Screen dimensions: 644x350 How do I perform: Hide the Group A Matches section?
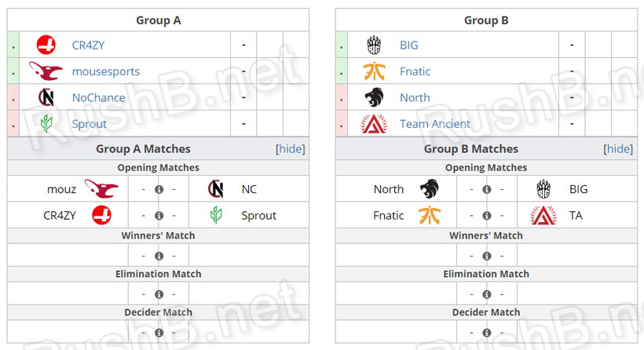click(x=290, y=149)
